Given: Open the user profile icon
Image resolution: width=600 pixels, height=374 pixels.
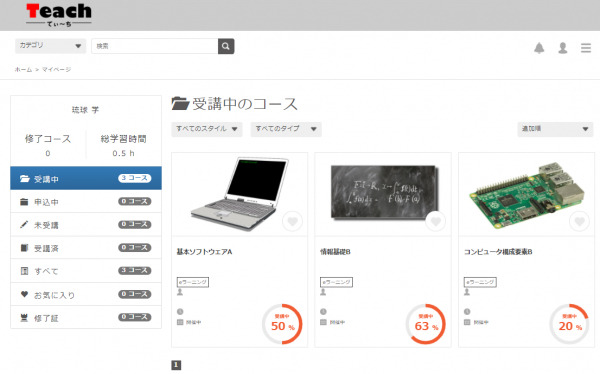Looking at the screenshot, I should (562, 48).
